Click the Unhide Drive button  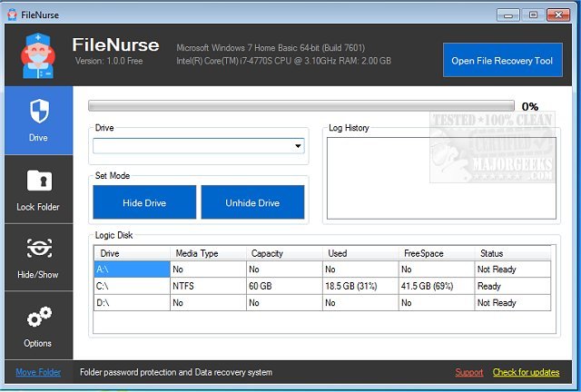coord(252,202)
